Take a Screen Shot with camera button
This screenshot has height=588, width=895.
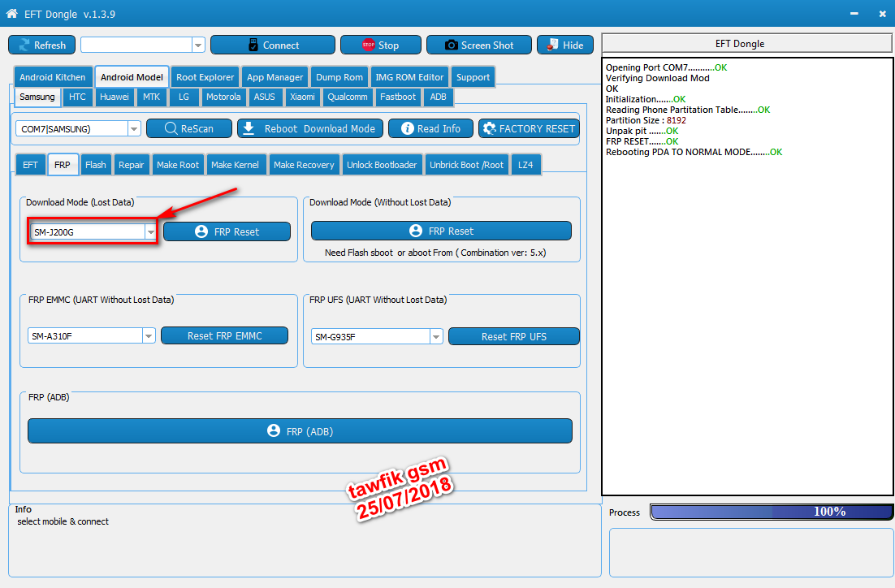tap(479, 45)
